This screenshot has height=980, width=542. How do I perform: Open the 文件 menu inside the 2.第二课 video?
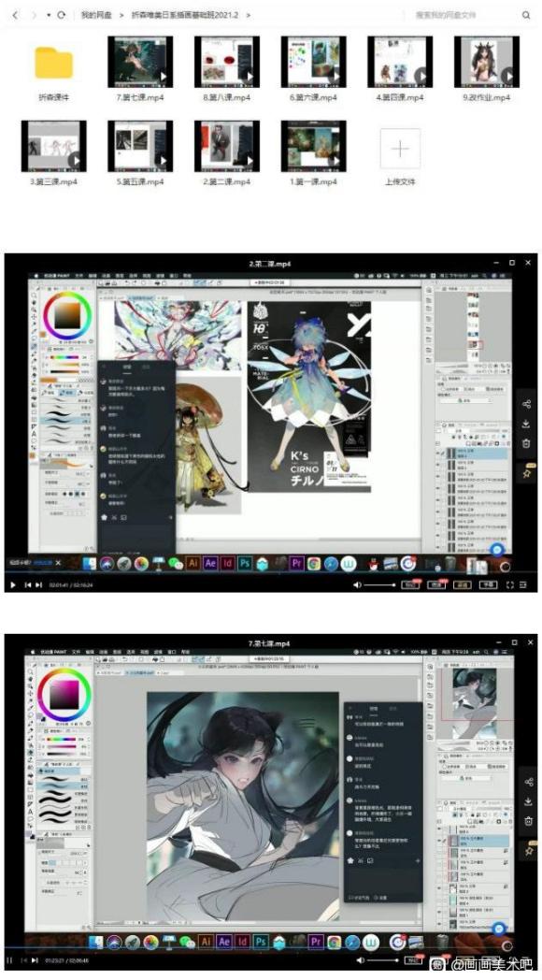pos(78,276)
